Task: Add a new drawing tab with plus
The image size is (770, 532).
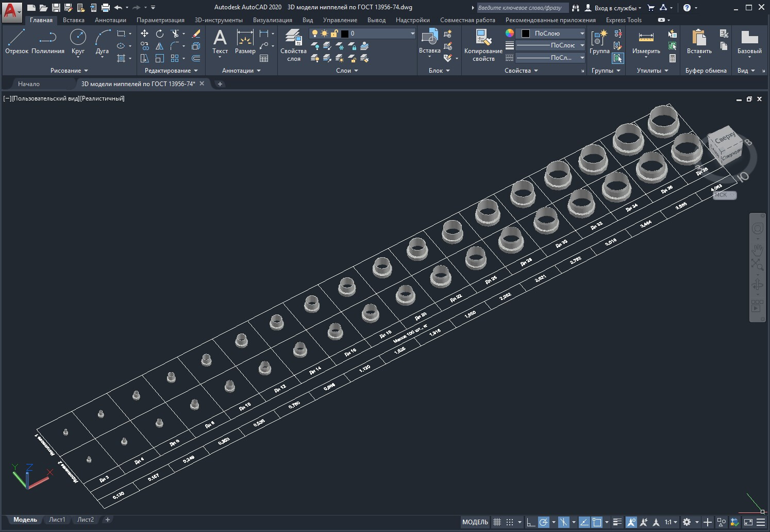Action: tap(220, 84)
